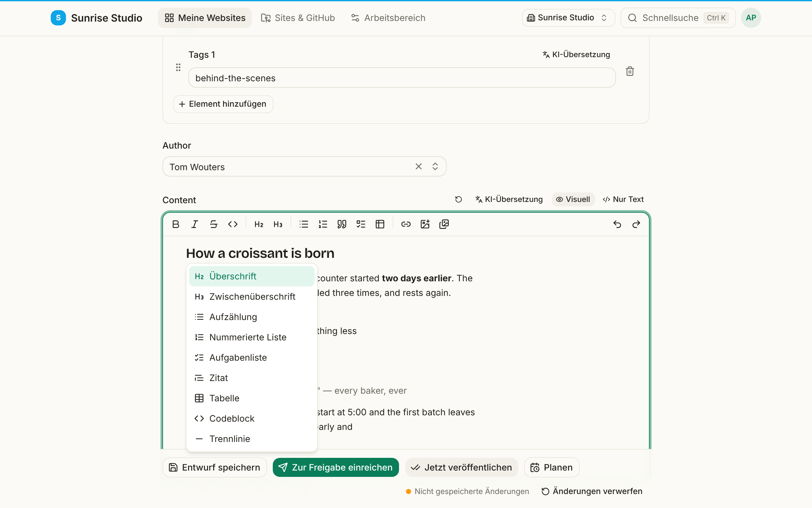812x508 pixels.
Task: Open the Sites & GitHub tab
Action: (x=298, y=18)
